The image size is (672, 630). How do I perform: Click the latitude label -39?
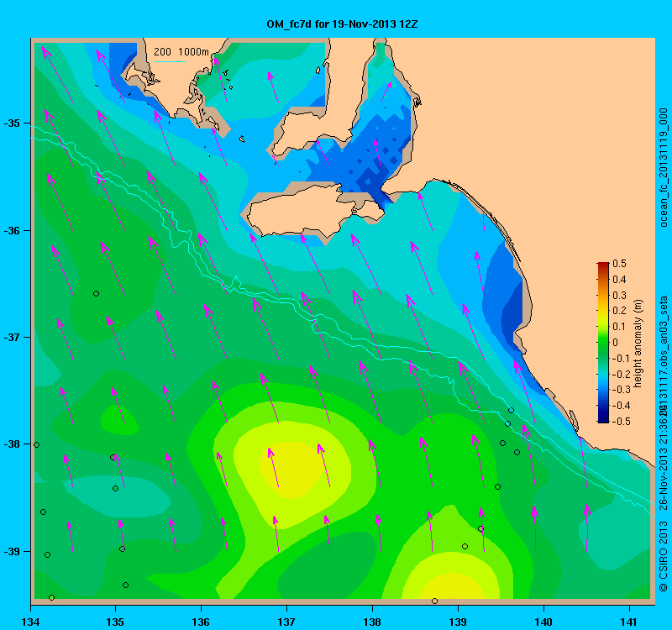tap(12, 552)
